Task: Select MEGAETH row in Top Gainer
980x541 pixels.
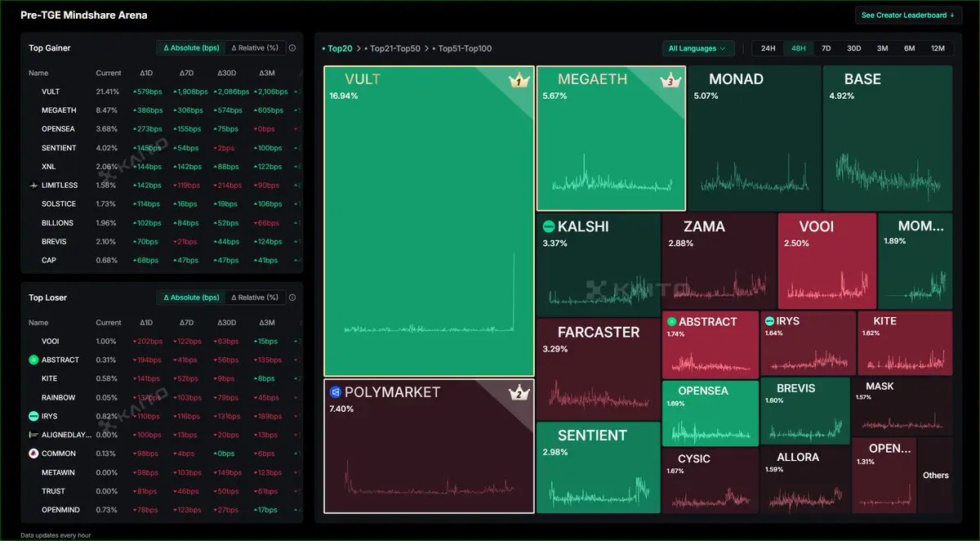Action: 163,110
